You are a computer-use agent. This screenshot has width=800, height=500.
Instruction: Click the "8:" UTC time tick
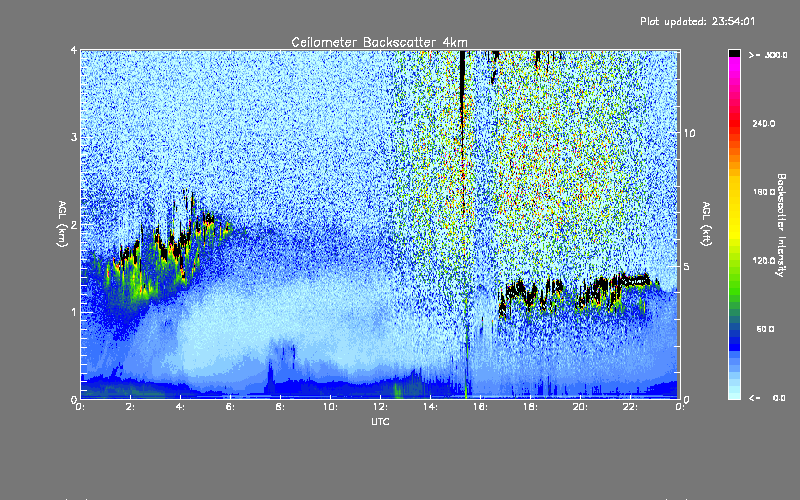[x=280, y=407]
